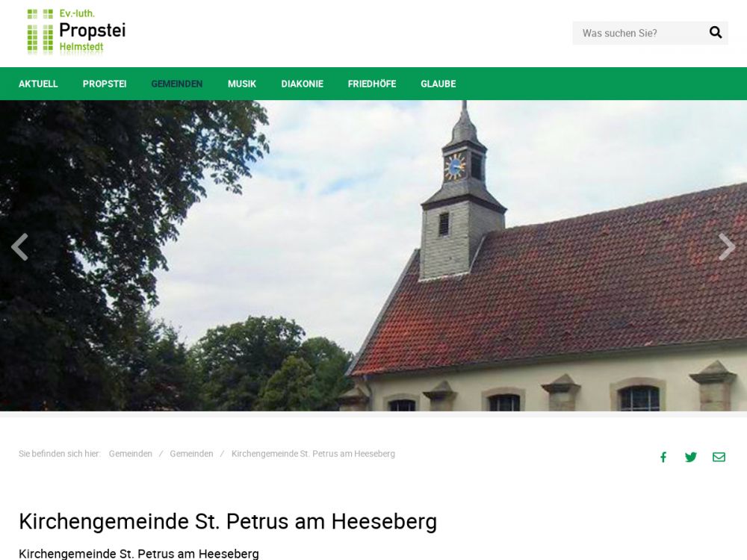
Task: Click the Propstei Helmstedt logo
Action: click(x=76, y=31)
